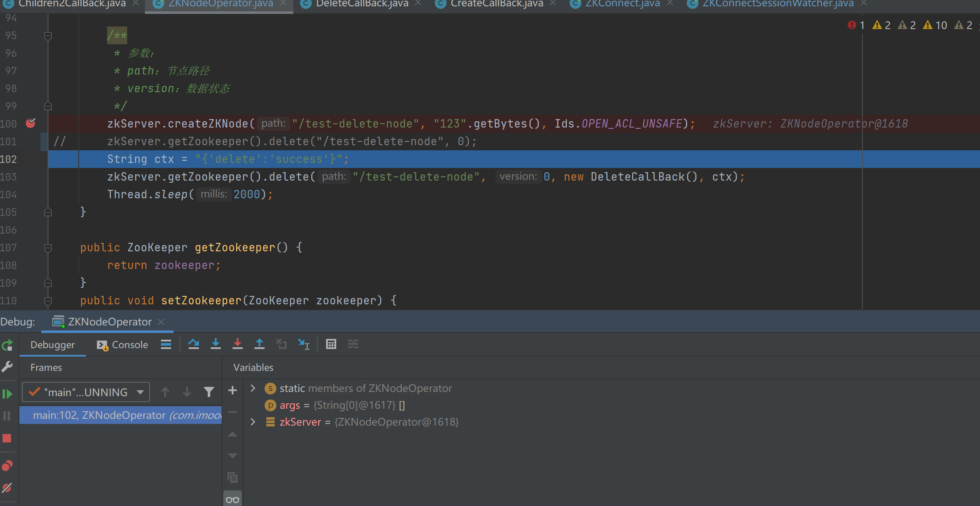Switch to Children2CallBack.java tab
The image size is (980, 506).
[72, 4]
